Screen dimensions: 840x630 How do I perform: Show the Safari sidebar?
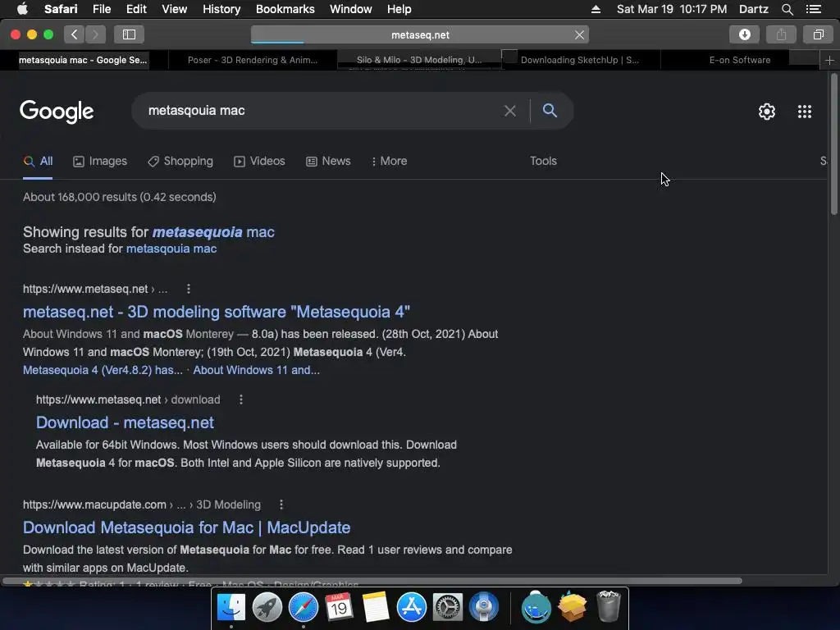pyautogui.click(x=129, y=34)
